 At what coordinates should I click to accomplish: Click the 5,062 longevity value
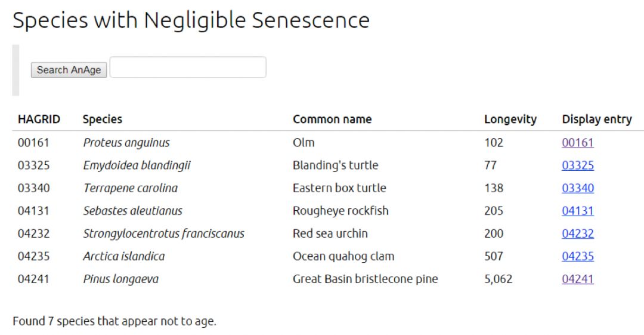tap(498, 279)
